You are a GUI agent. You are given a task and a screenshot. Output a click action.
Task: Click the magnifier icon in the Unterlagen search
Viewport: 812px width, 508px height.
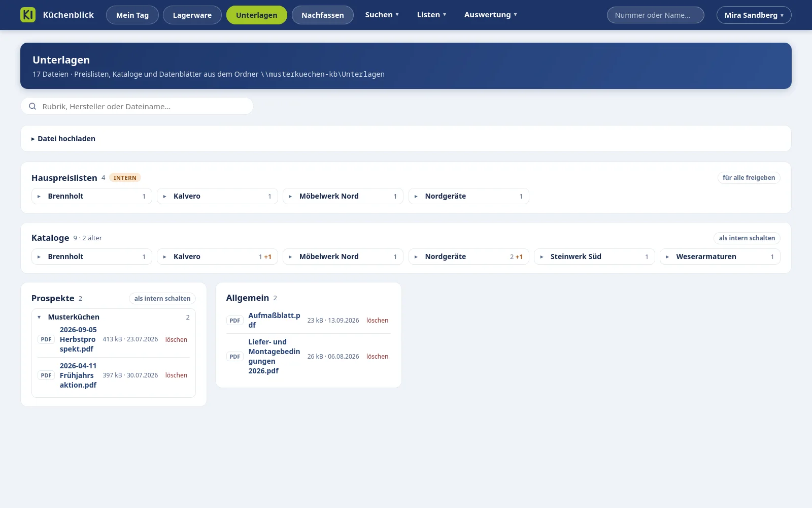(32, 106)
